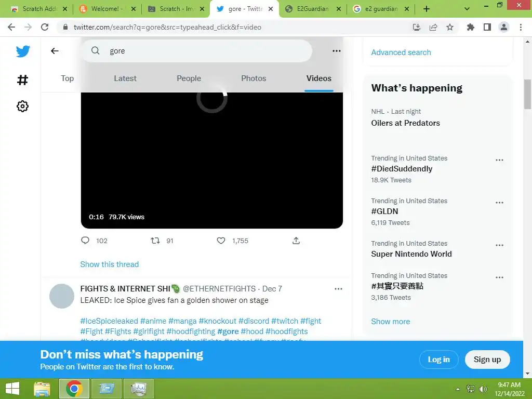Open #DiedSuddendly trending topic

coord(402,169)
